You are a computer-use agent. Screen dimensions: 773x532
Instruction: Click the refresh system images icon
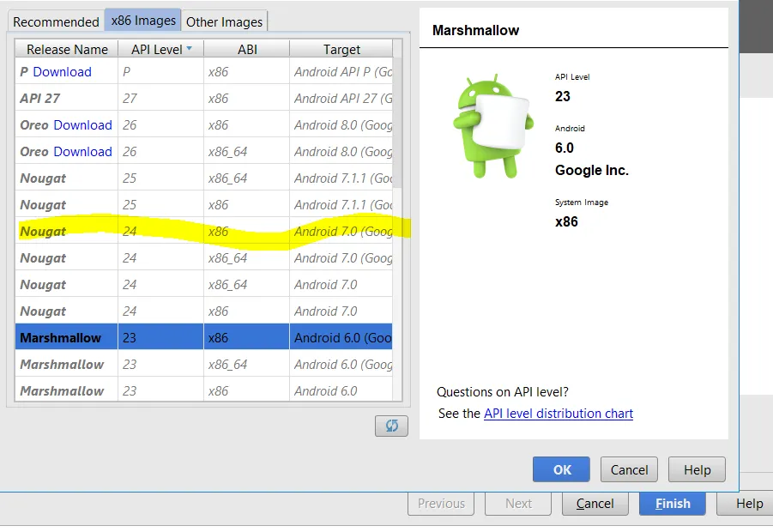tap(391, 426)
